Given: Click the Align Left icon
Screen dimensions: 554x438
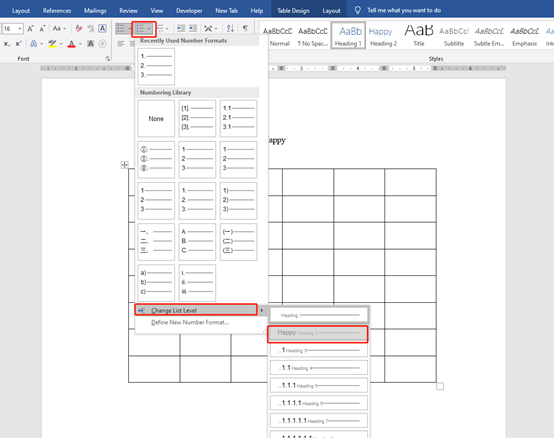Looking at the screenshot, I should click(x=121, y=44).
